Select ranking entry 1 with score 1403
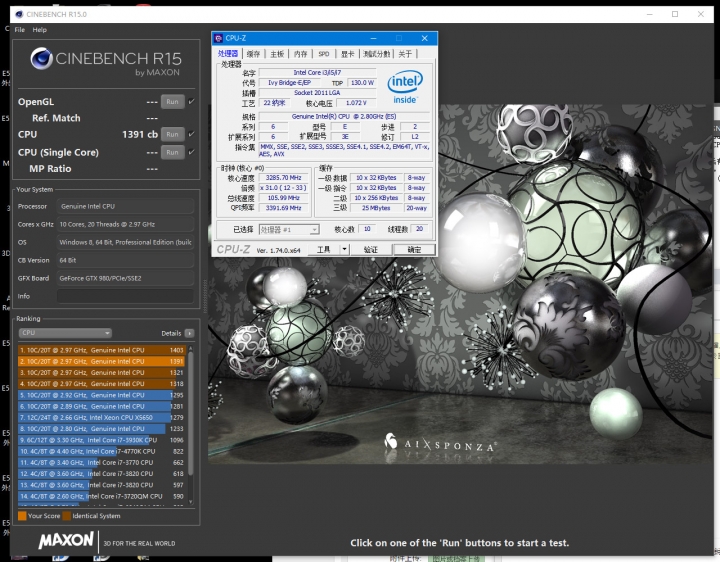This screenshot has height=562, width=720. [101, 350]
